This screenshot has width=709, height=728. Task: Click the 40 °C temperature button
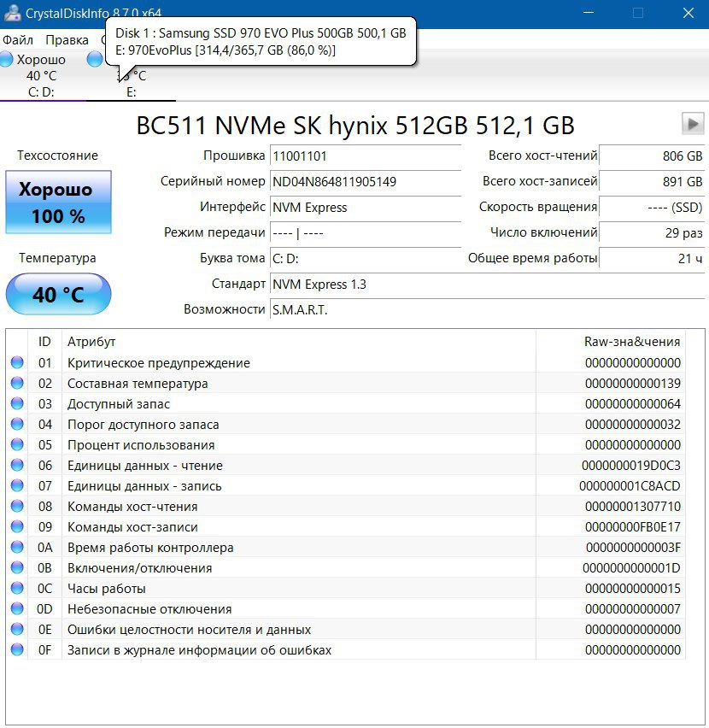[x=58, y=294]
